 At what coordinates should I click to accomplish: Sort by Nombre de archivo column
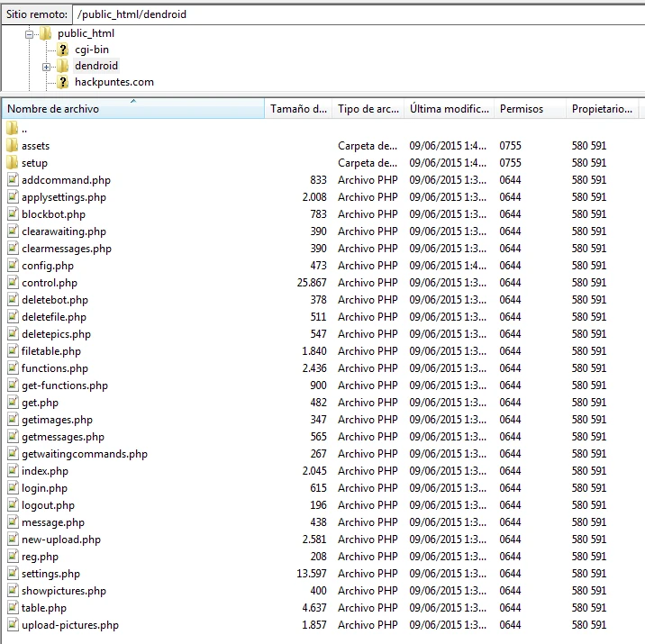click(133, 109)
